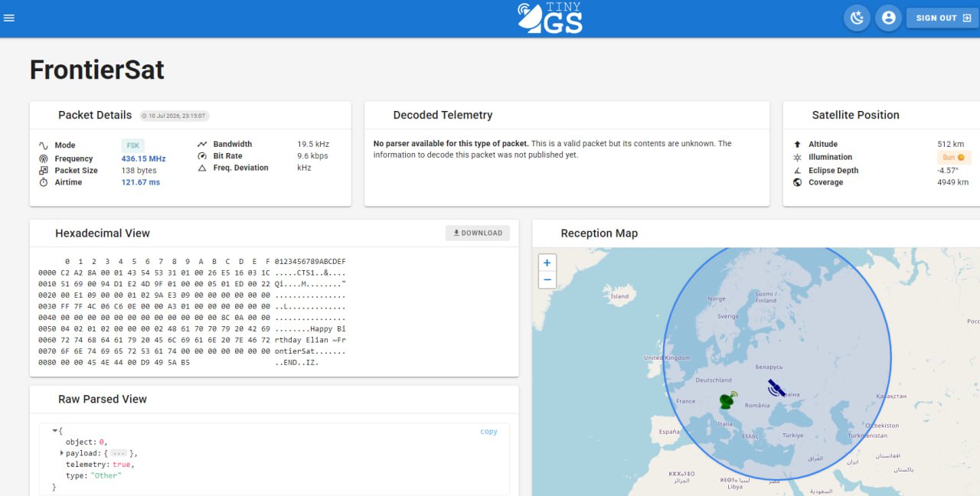Click the Packet Size icon
This screenshot has height=496, width=980.
(x=44, y=171)
